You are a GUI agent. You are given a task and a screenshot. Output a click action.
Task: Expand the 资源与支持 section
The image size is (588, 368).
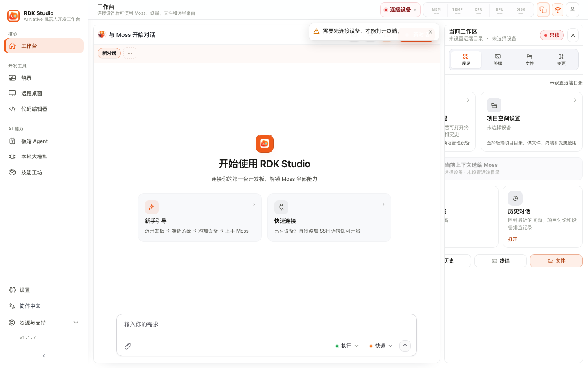(x=44, y=323)
